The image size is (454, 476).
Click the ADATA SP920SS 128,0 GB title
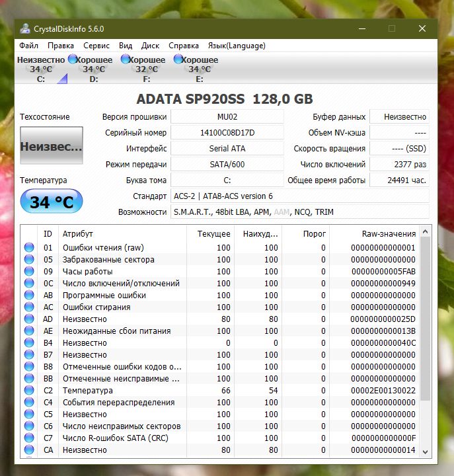tap(225, 99)
